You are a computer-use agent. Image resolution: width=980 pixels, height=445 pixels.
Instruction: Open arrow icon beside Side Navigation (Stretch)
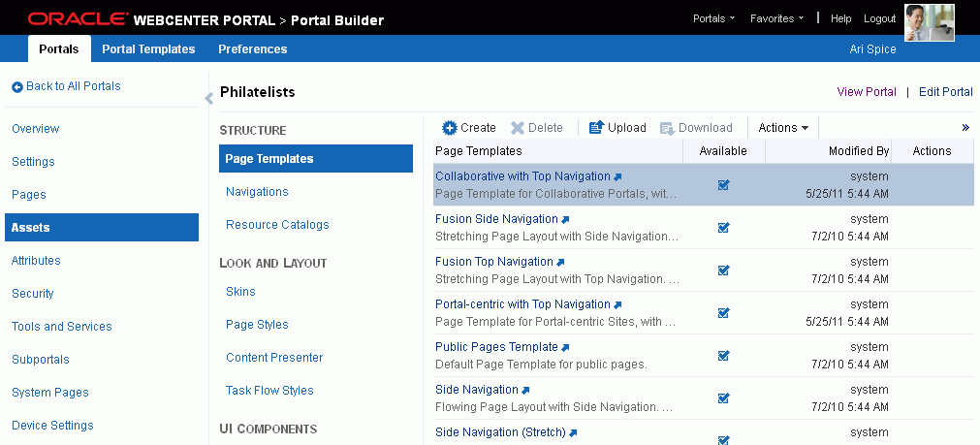(573, 433)
